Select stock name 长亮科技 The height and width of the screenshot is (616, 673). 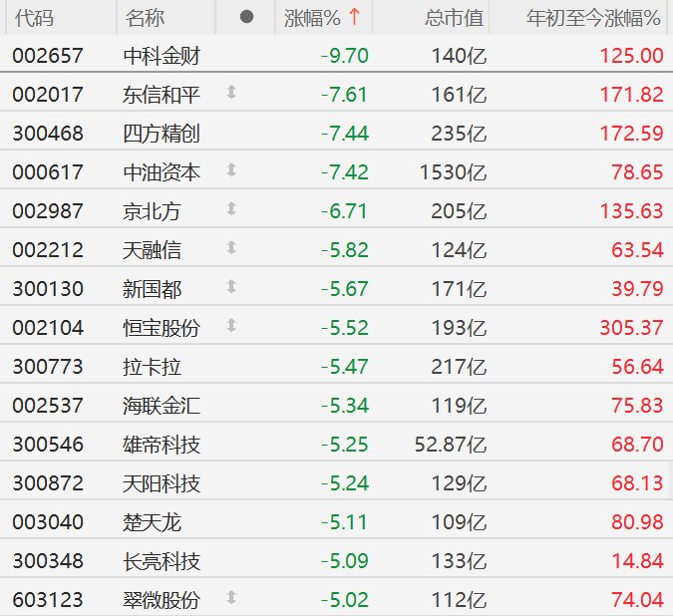click(x=162, y=561)
